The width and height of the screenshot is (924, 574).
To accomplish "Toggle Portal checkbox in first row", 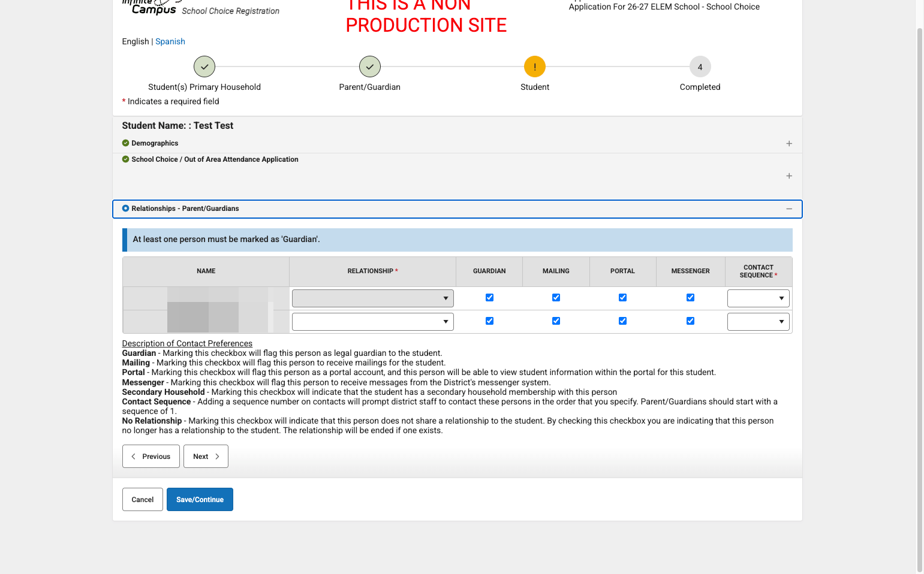I will click(x=622, y=298).
